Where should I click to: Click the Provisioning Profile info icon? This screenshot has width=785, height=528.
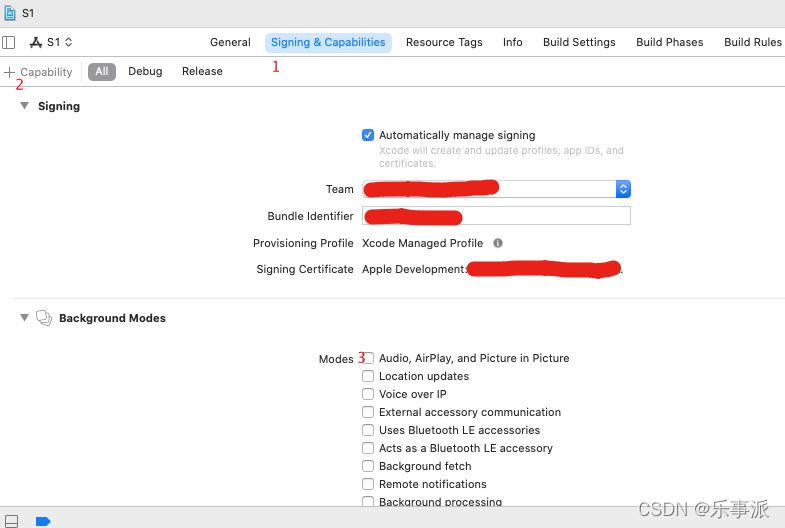pyautogui.click(x=498, y=243)
